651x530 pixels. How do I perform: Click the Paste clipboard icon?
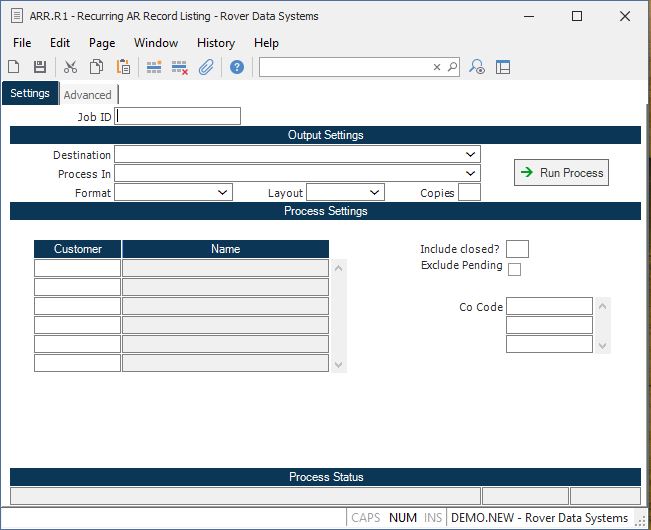point(123,67)
